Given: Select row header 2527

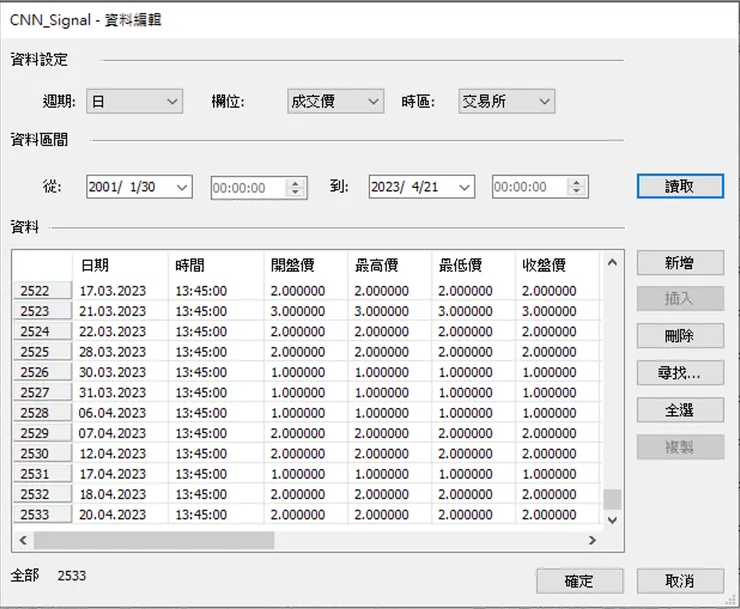Looking at the screenshot, I should pyautogui.click(x=42, y=392).
